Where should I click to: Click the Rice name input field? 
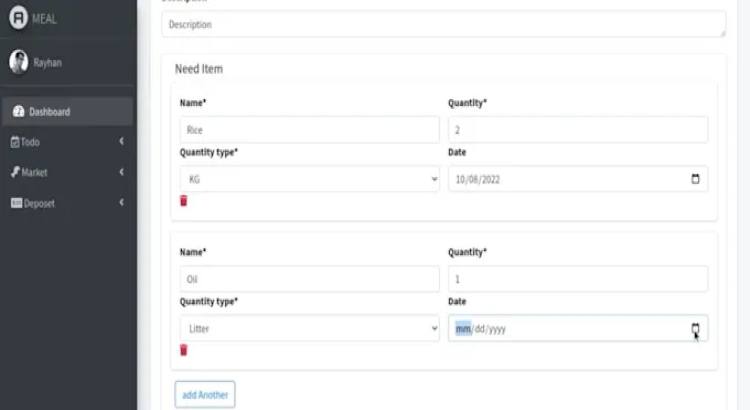pyautogui.click(x=309, y=129)
